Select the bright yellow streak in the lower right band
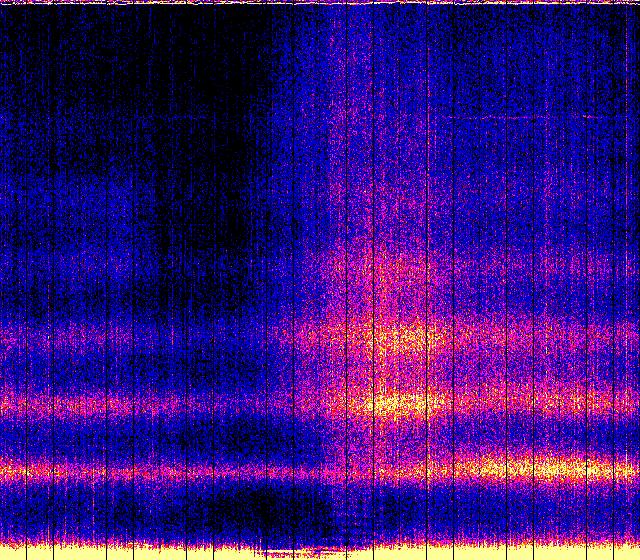 click(x=540, y=467)
